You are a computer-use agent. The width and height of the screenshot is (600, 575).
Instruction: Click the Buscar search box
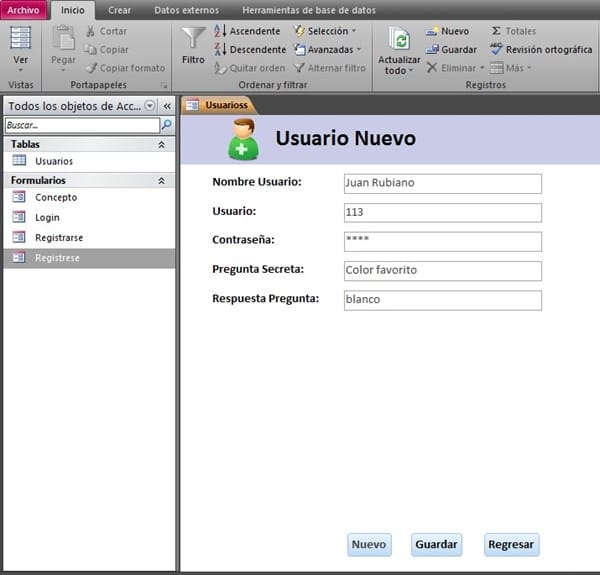(x=82, y=125)
